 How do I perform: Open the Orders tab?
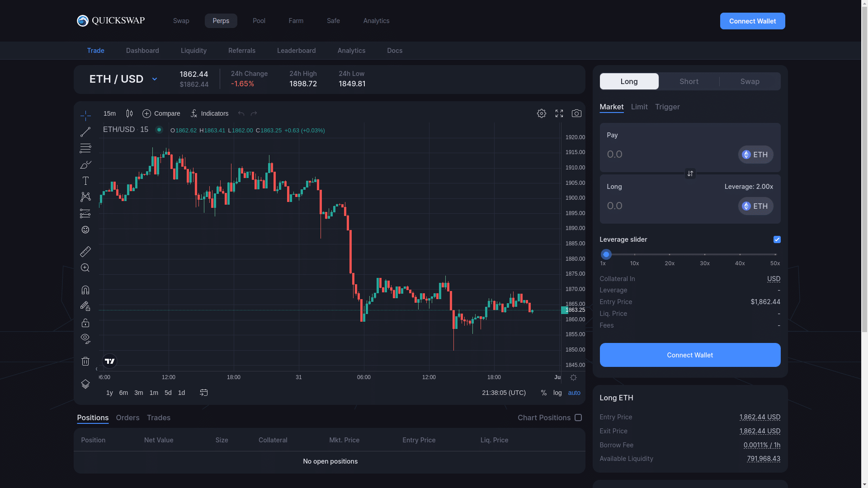tap(127, 418)
